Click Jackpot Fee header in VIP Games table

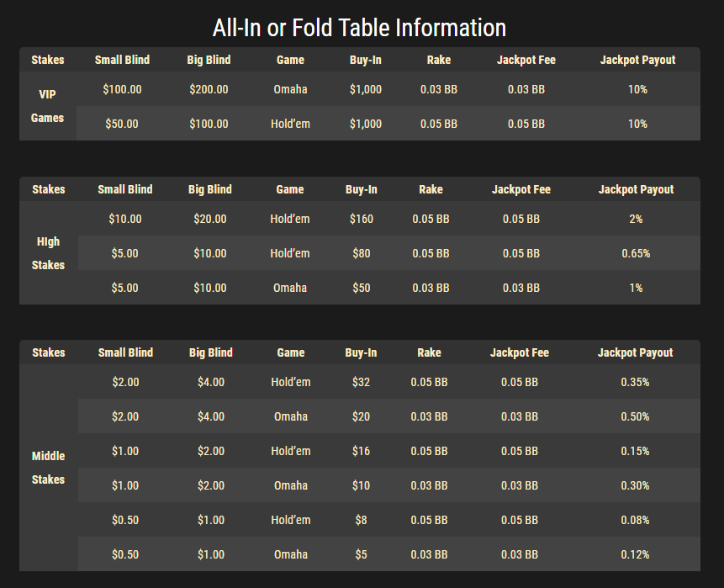(x=526, y=60)
